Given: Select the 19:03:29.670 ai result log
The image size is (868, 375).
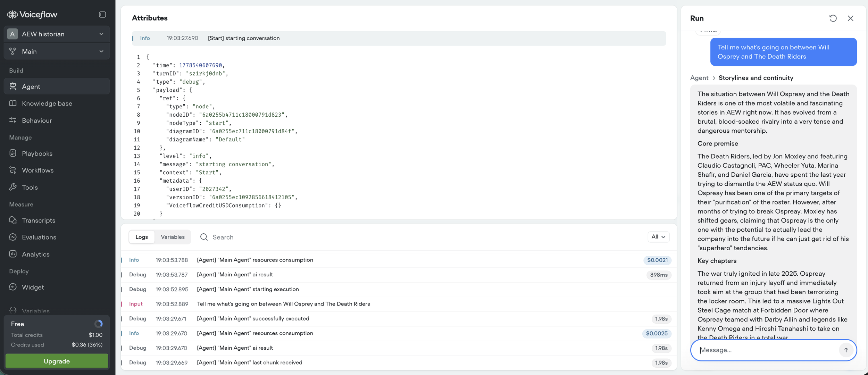Looking at the screenshot, I should coord(399,348).
